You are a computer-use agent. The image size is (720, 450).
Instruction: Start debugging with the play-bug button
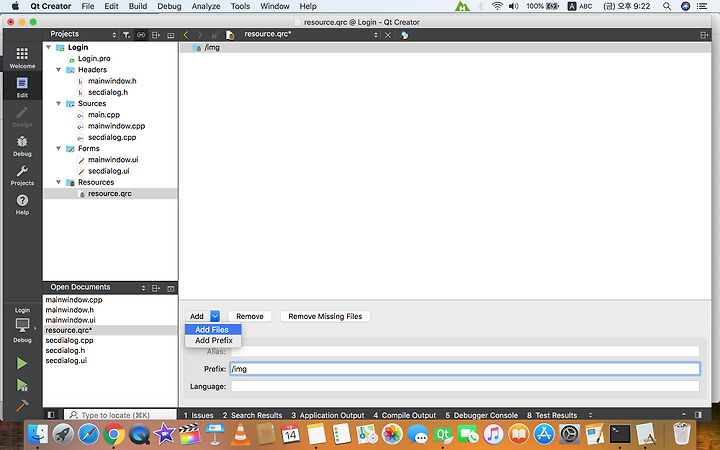(22, 385)
